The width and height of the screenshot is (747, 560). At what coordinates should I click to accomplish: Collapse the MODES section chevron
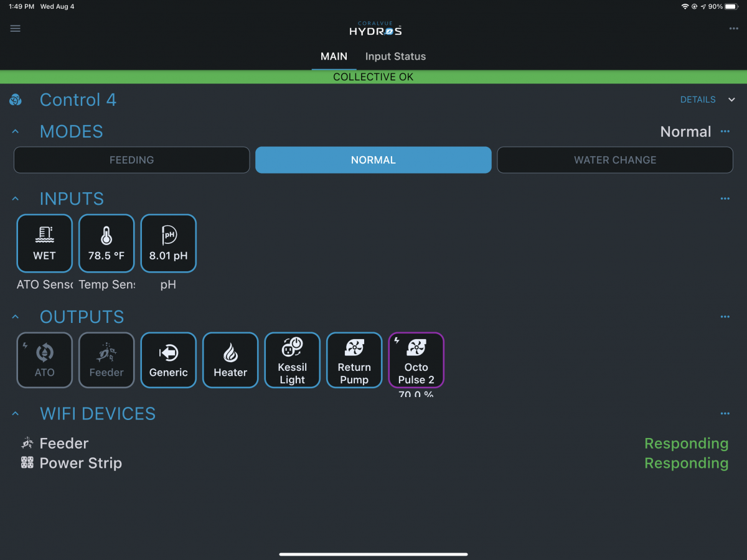tap(16, 131)
